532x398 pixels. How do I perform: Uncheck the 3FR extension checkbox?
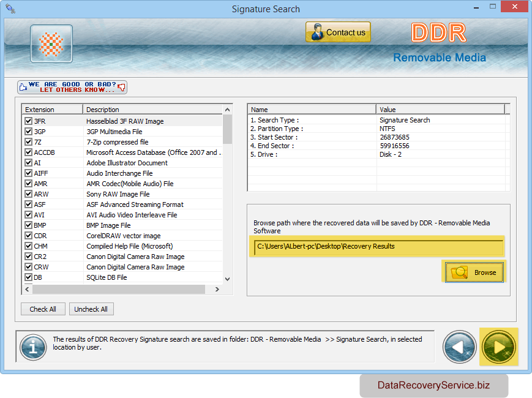pos(29,121)
